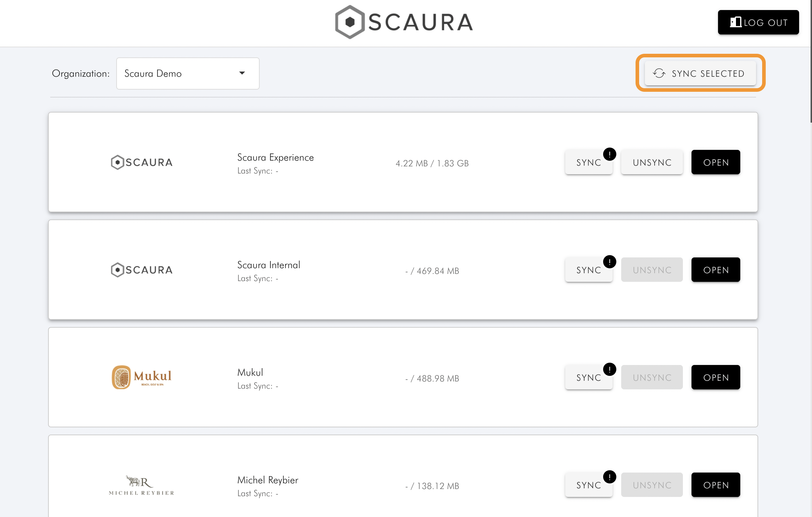This screenshot has width=812, height=517.
Task: Click the alert badge on Mukul Sync
Action: tap(609, 370)
